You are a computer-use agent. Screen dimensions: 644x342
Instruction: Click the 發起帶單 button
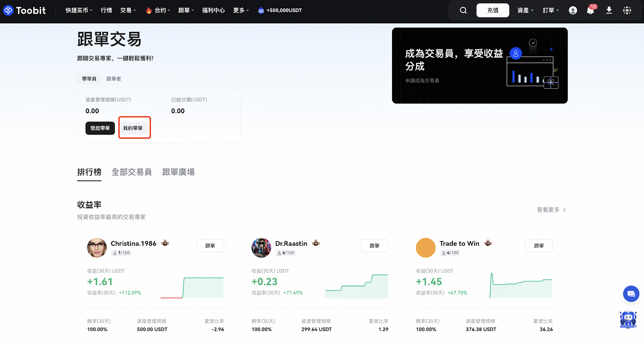point(100,128)
